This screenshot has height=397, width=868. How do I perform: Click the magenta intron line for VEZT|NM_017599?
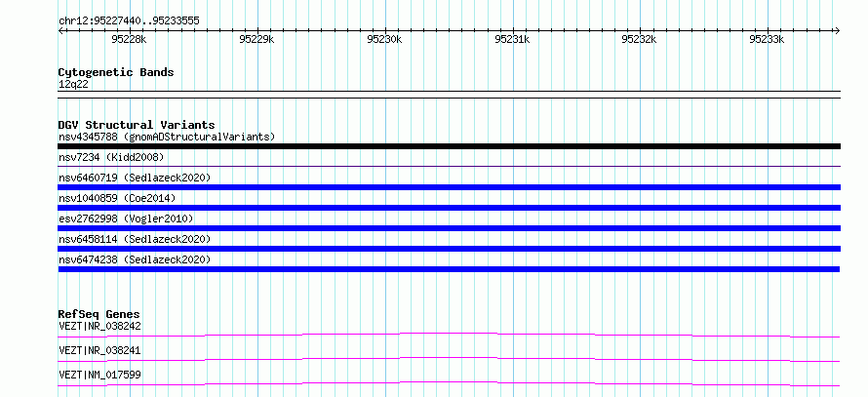click(449, 383)
